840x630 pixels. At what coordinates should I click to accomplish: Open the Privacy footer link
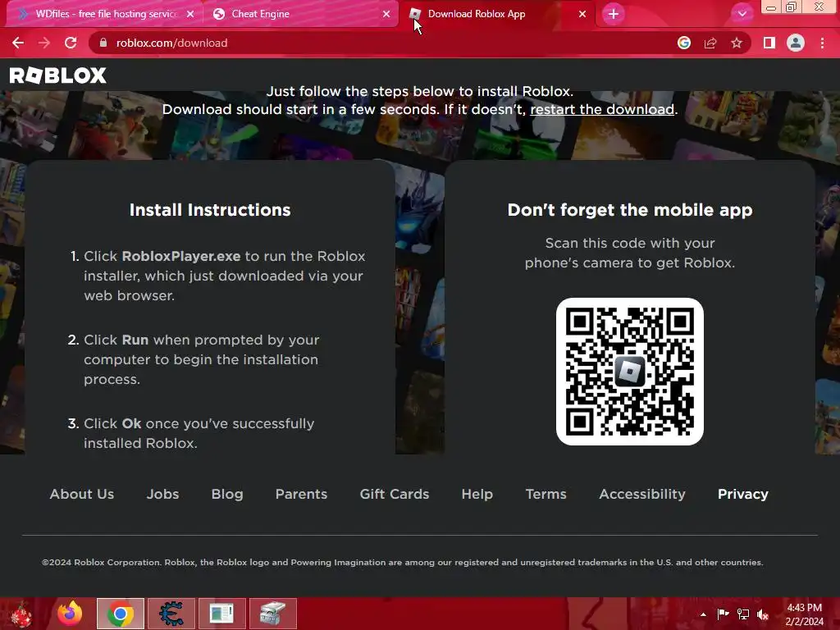click(743, 494)
